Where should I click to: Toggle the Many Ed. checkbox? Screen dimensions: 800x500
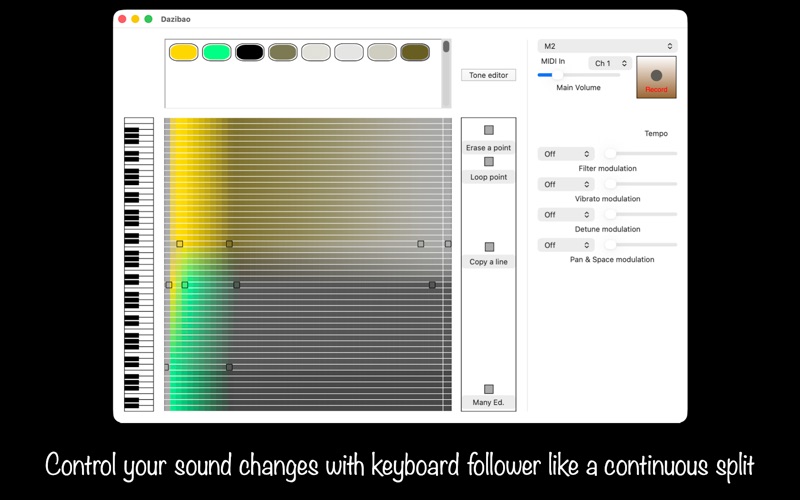point(489,389)
